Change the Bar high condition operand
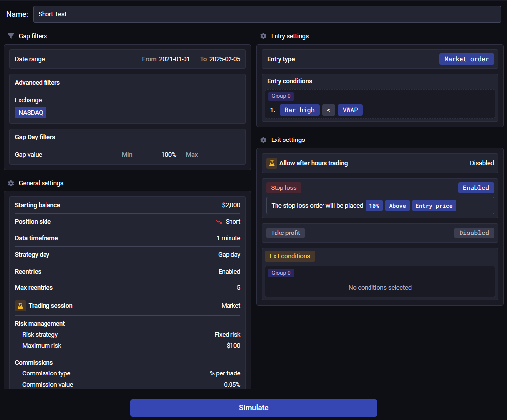This screenshot has width=507, height=420. pos(299,110)
